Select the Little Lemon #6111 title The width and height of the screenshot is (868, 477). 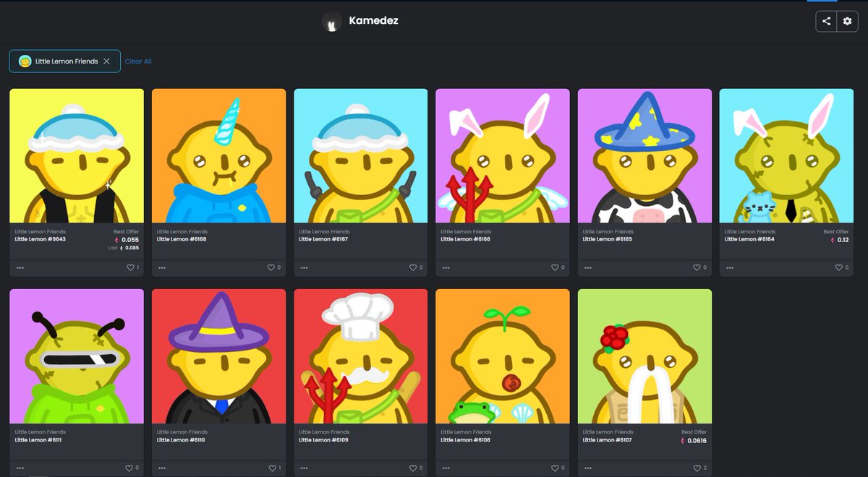coord(38,439)
